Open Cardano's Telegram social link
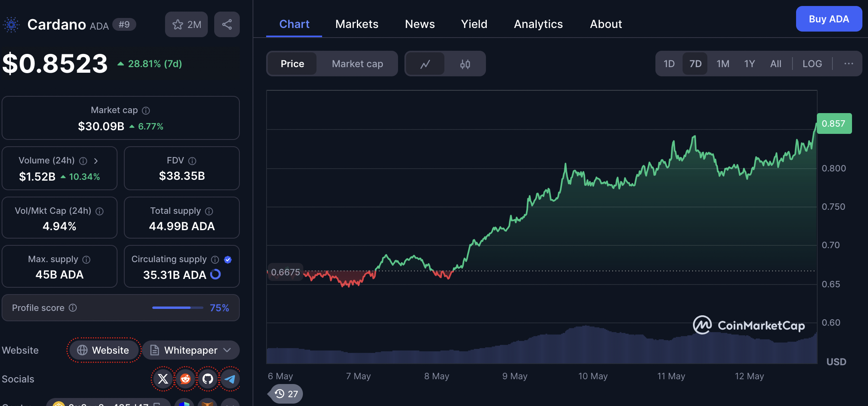The image size is (868, 406). (x=230, y=379)
